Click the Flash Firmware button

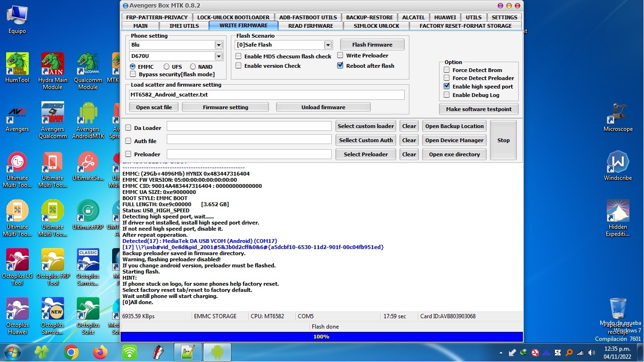point(372,45)
